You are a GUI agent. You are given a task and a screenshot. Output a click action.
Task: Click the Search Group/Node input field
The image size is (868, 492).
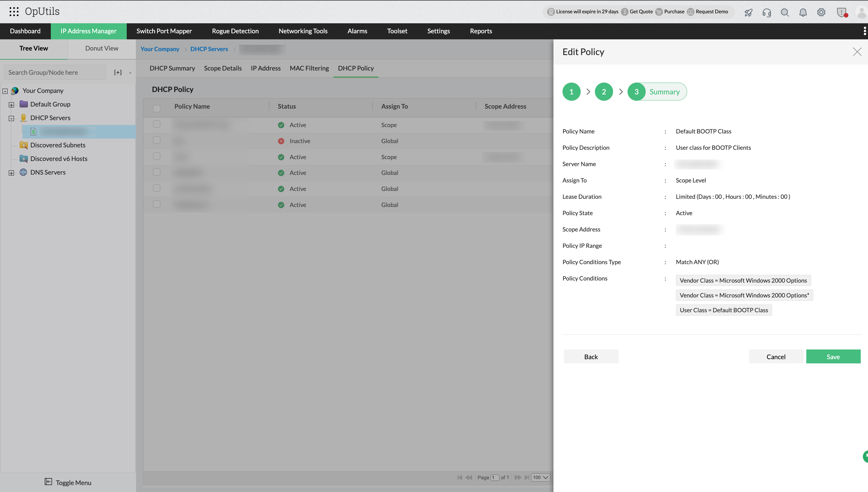pyautogui.click(x=55, y=72)
